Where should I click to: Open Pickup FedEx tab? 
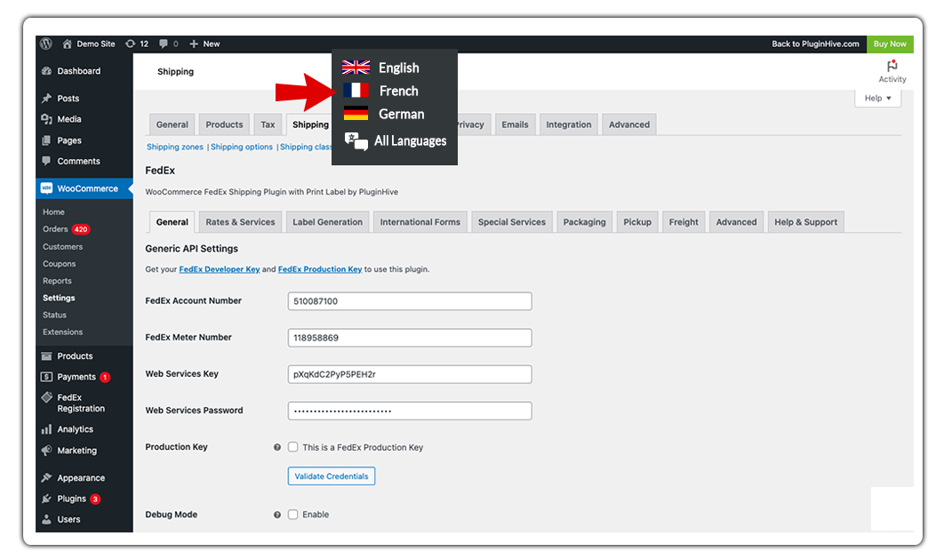click(x=637, y=222)
